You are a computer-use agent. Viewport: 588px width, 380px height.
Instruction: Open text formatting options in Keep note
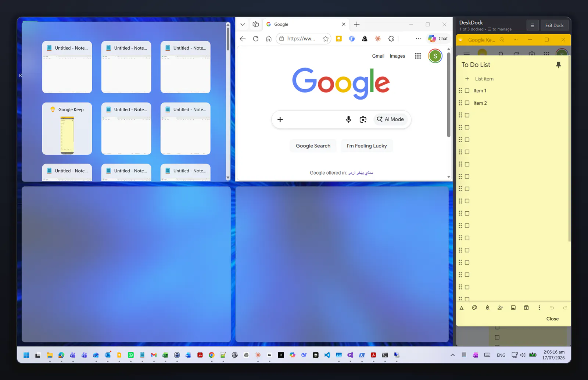[462, 308]
